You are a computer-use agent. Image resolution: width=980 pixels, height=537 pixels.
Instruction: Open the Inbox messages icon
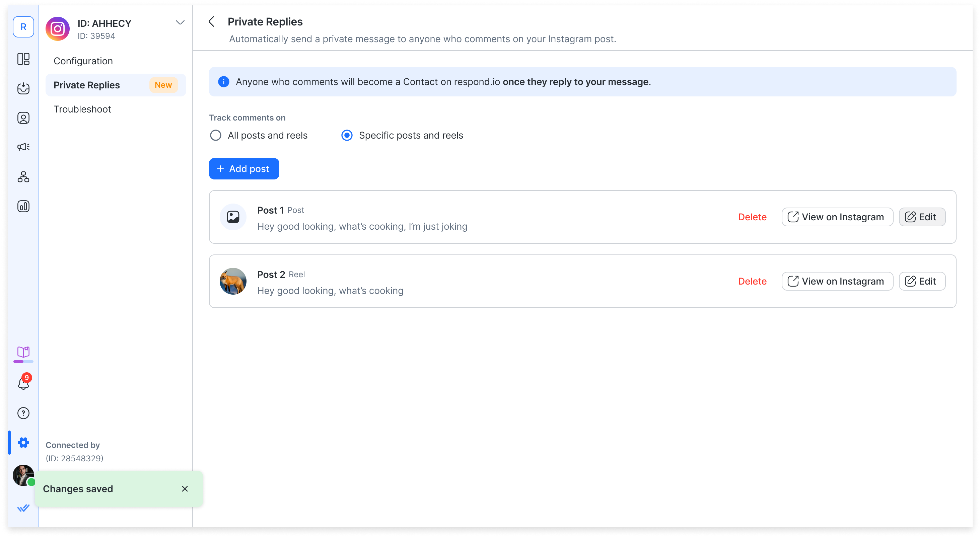(23, 88)
